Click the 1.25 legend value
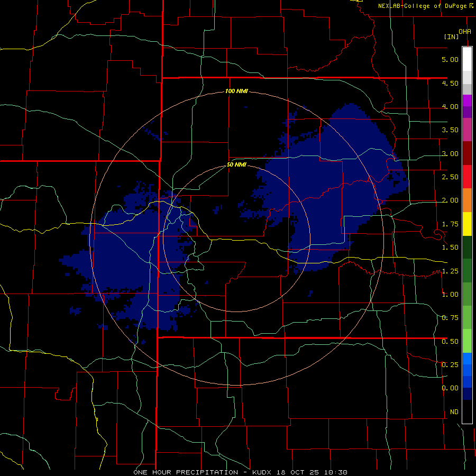The image size is (476, 476). click(450, 271)
